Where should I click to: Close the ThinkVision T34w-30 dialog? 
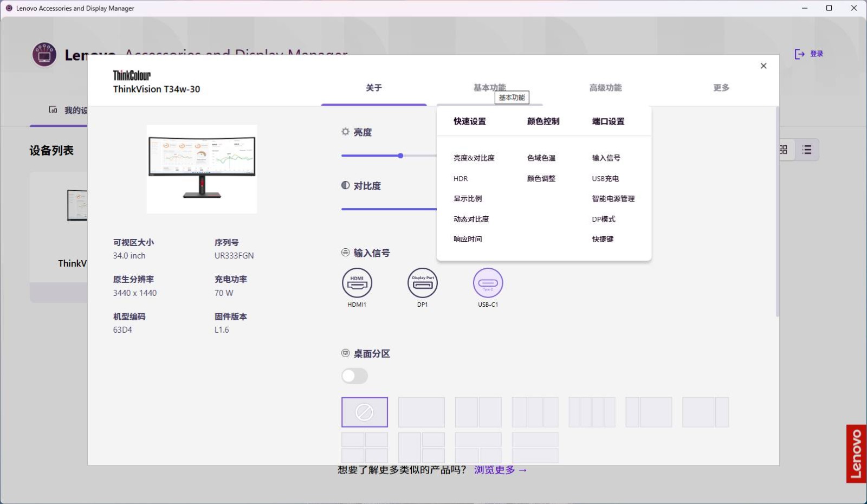click(764, 66)
